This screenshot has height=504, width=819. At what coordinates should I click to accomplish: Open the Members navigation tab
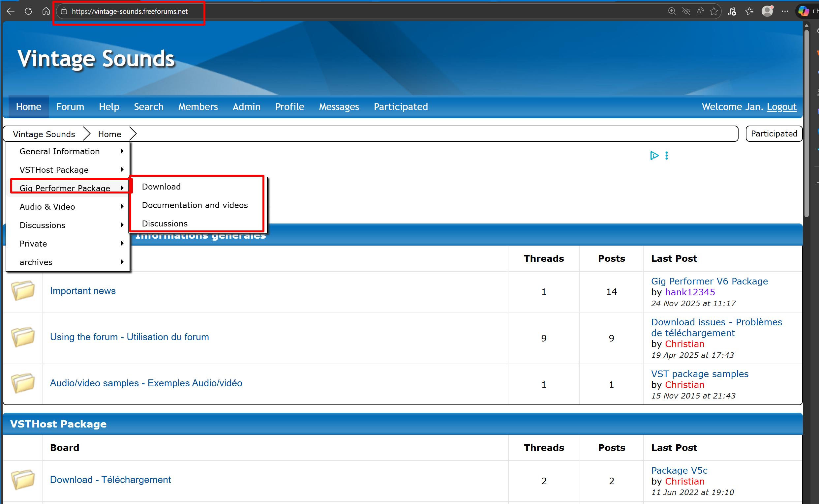[198, 107]
